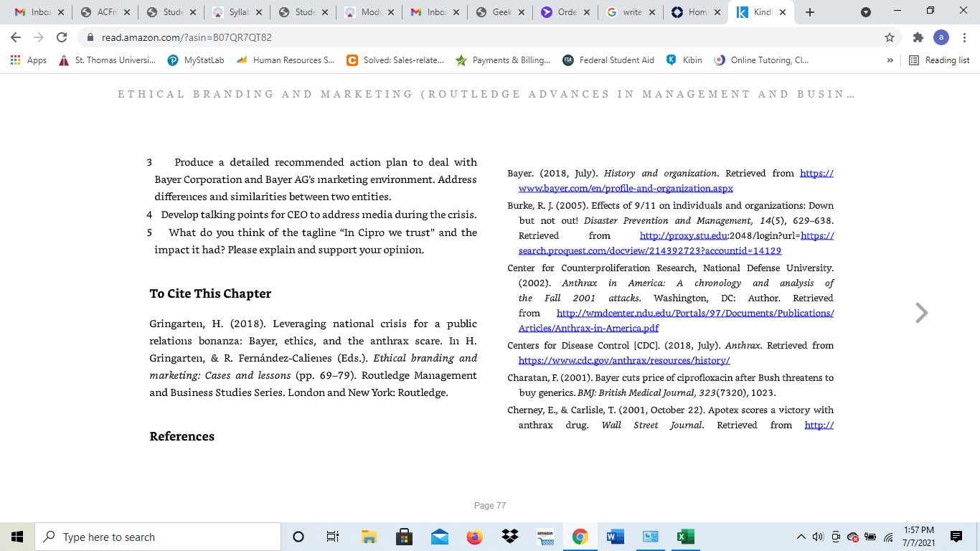Screen dimensions: 980x551
Task: Open Firefox from the taskbar
Action: click(475, 537)
